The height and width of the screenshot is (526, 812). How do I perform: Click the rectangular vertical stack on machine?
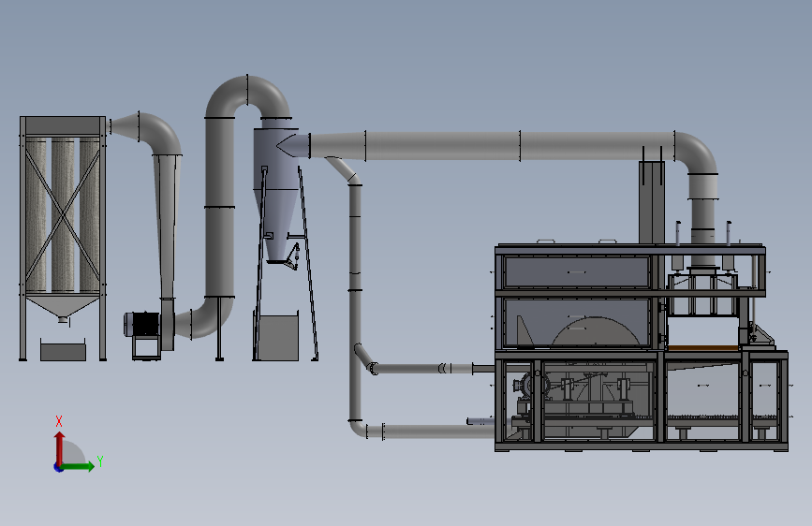pyautogui.click(x=652, y=202)
